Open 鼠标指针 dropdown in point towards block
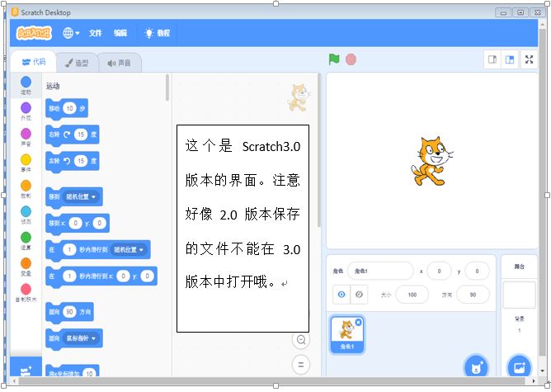The image size is (551, 392). tap(81, 338)
